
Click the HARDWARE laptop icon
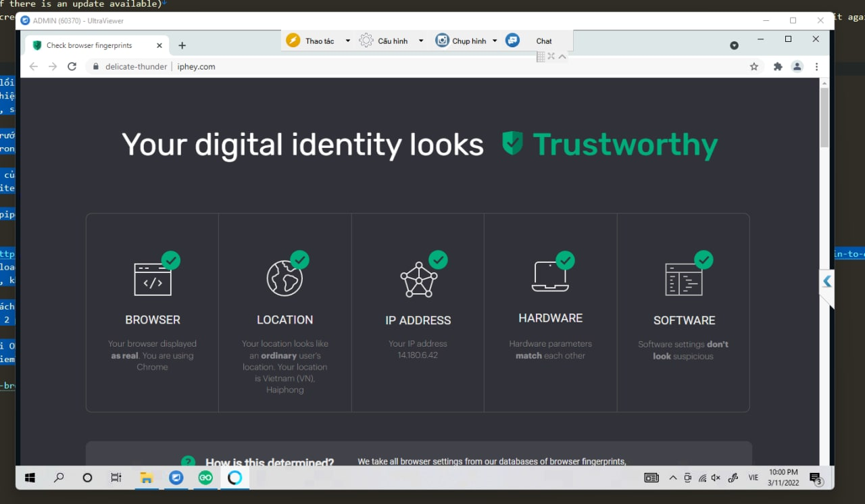coord(550,276)
